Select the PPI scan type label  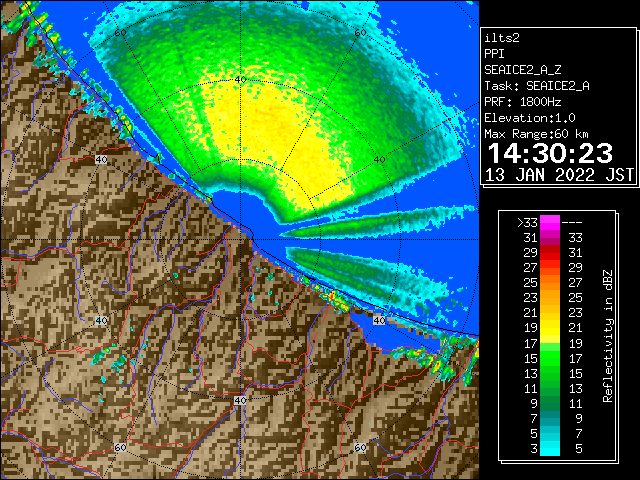(x=494, y=54)
